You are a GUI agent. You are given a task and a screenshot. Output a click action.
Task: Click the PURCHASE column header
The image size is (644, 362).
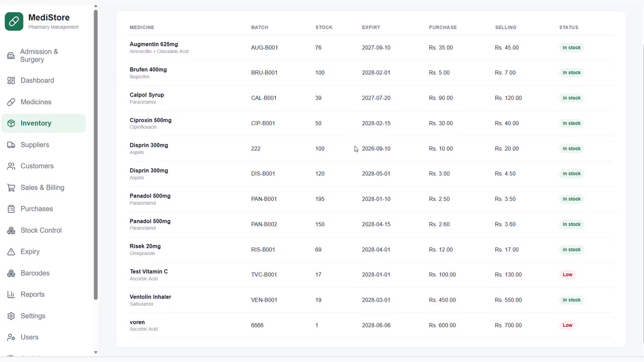pos(443,27)
